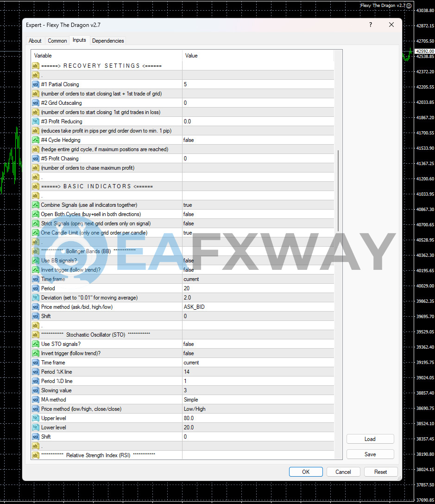The height and width of the screenshot is (504, 435).
Task: Click the boolean icon beside One Candle Limit
Action: pos(35,233)
